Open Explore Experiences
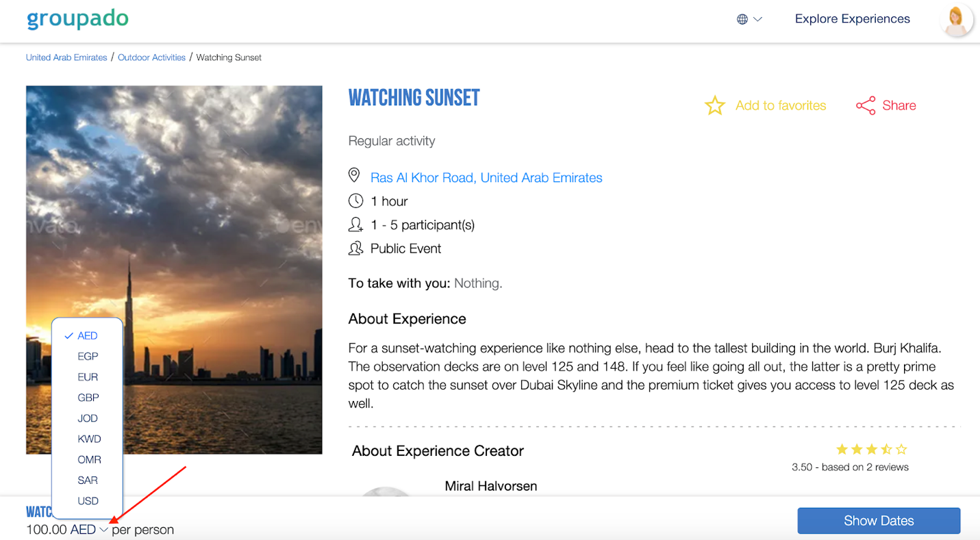This screenshot has height=540, width=980. tap(853, 19)
